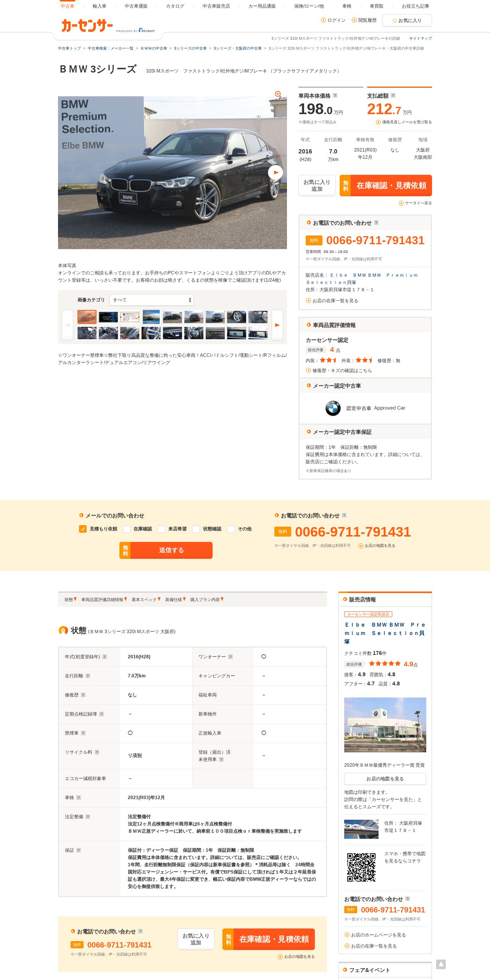
Task: Click お気に入り追加 button near price panel
Action: [317, 185]
